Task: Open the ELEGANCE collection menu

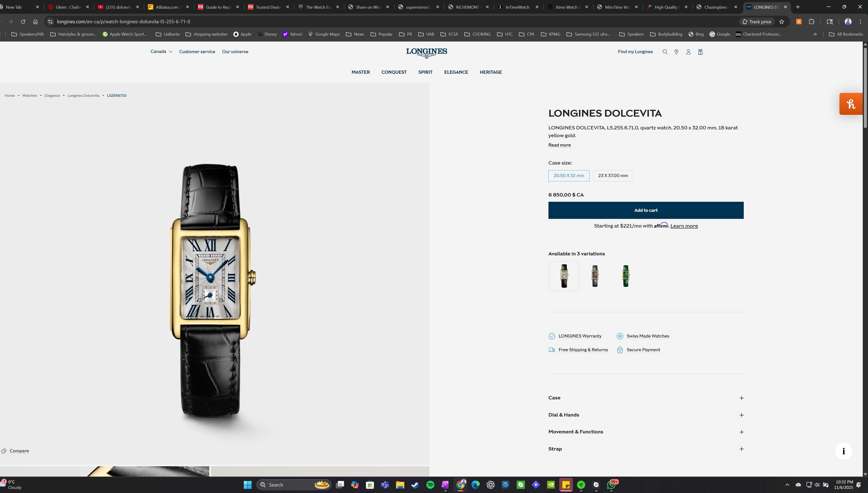Action: coord(456,72)
